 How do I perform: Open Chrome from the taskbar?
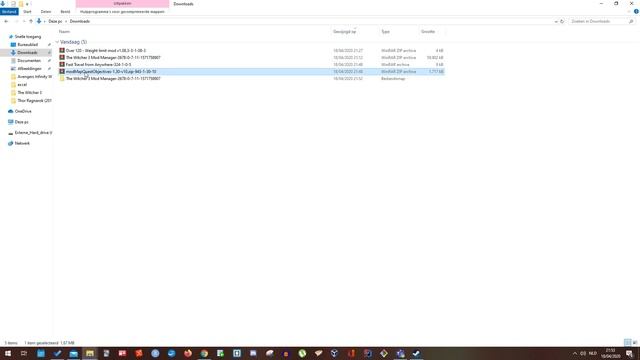click(x=204, y=353)
